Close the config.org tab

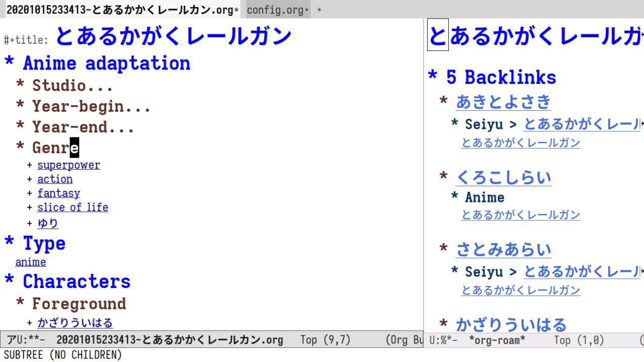click(306, 10)
